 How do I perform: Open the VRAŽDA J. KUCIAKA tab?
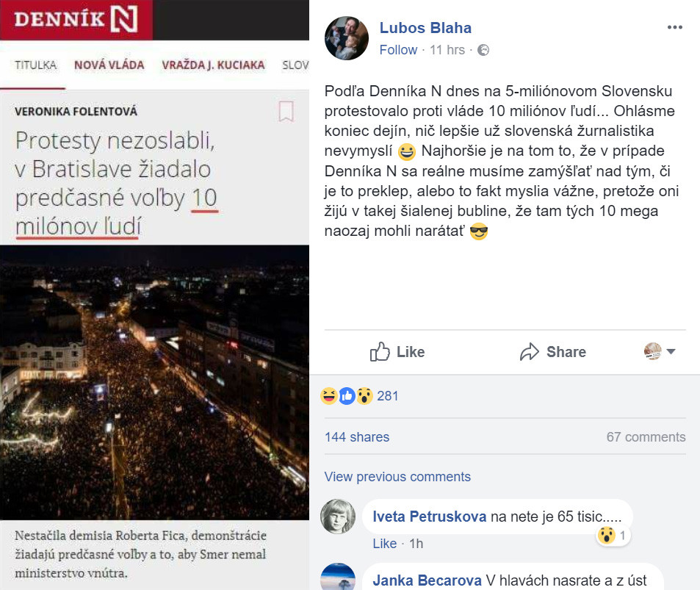[213, 65]
